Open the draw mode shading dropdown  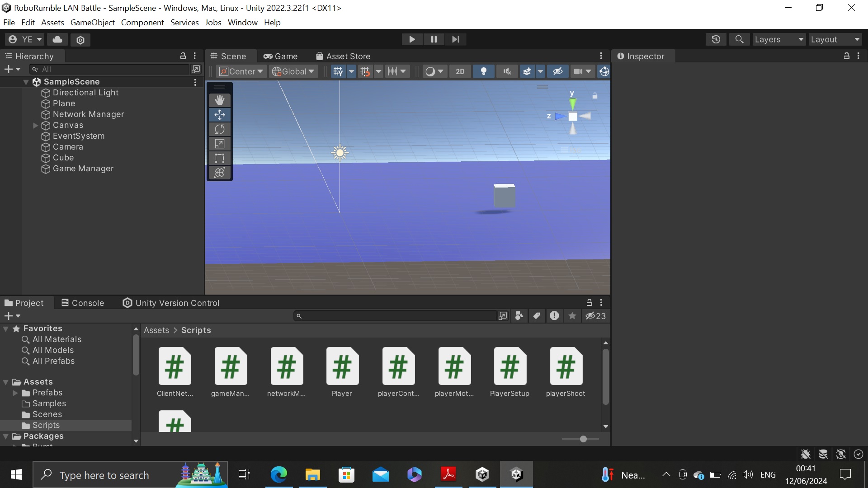coord(434,71)
